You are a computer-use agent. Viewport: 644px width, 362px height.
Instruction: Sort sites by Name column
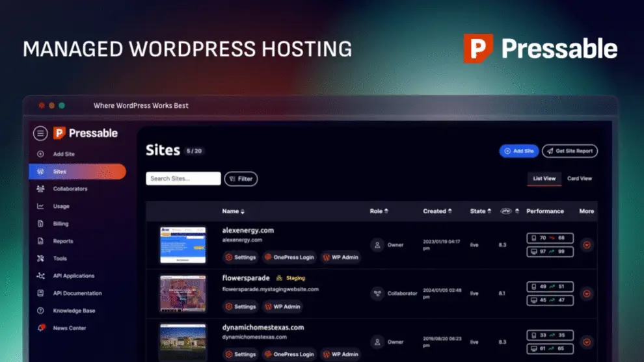234,211
